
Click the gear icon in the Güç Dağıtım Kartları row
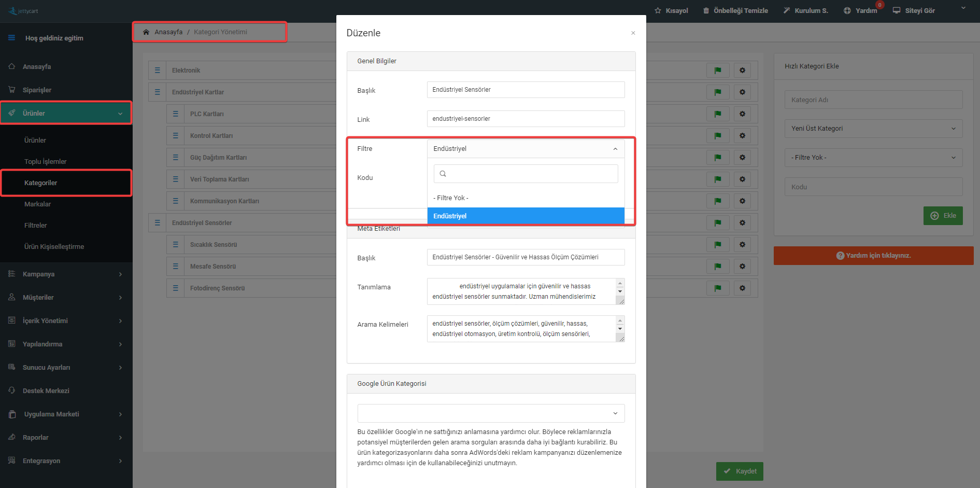tap(743, 158)
